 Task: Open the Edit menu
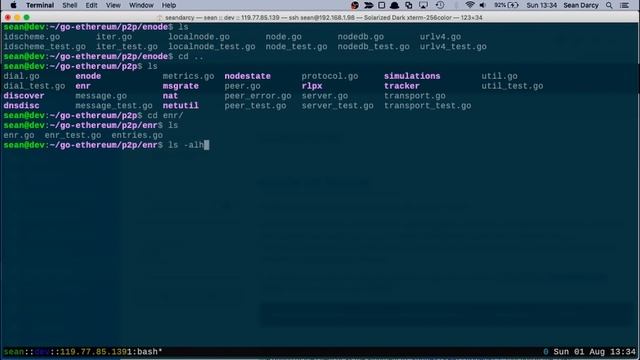point(91,5)
